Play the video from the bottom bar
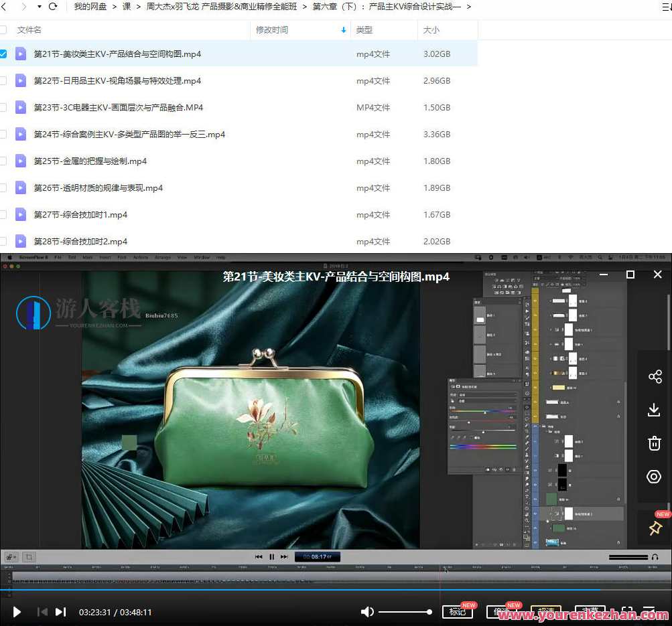 click(17, 612)
